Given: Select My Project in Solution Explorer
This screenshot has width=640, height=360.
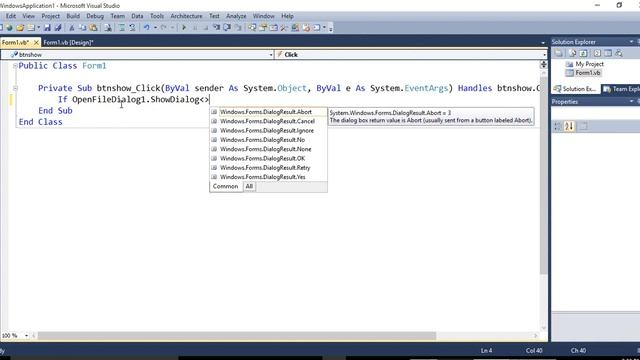Looking at the screenshot, I should pyautogui.click(x=589, y=64).
